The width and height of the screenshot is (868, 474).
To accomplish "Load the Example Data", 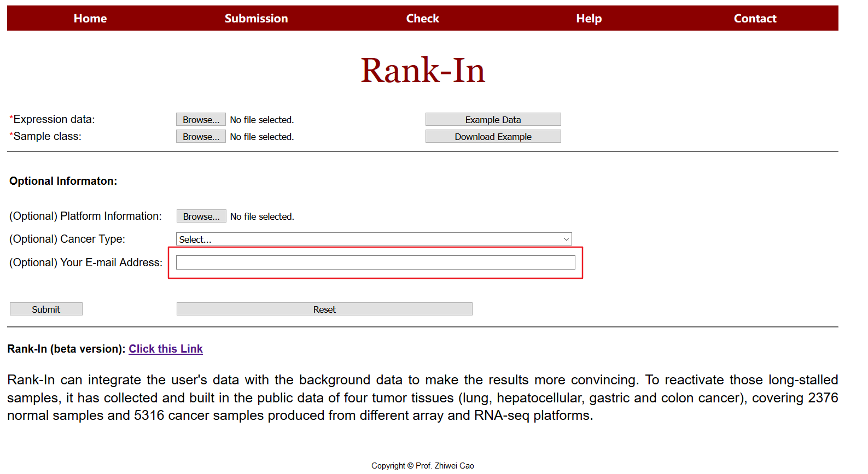I will 493,119.
